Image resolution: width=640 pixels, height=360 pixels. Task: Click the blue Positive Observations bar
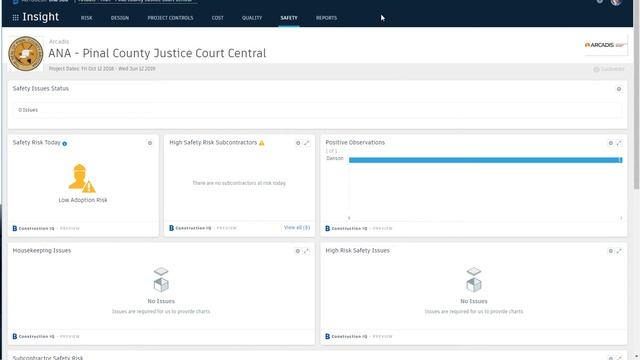click(x=485, y=160)
